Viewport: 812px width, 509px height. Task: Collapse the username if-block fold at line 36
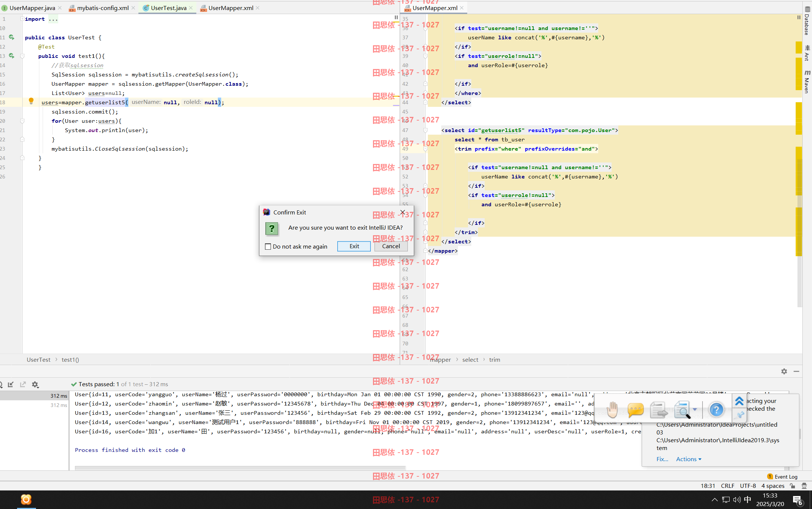pos(425,28)
